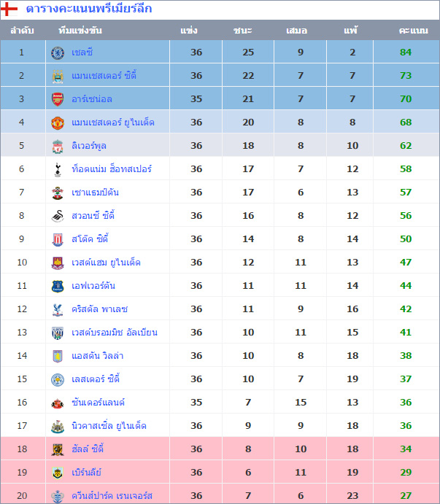This screenshot has height=504, width=440.
Task: Open the เวสต์แฮม ยูไนเต็ด team link
Action: [x=106, y=263]
